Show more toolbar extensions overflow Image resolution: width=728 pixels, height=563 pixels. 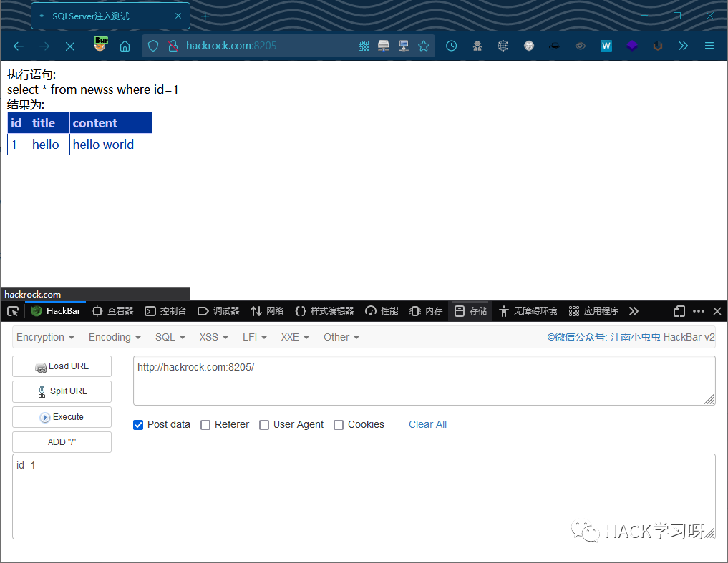[x=683, y=46]
